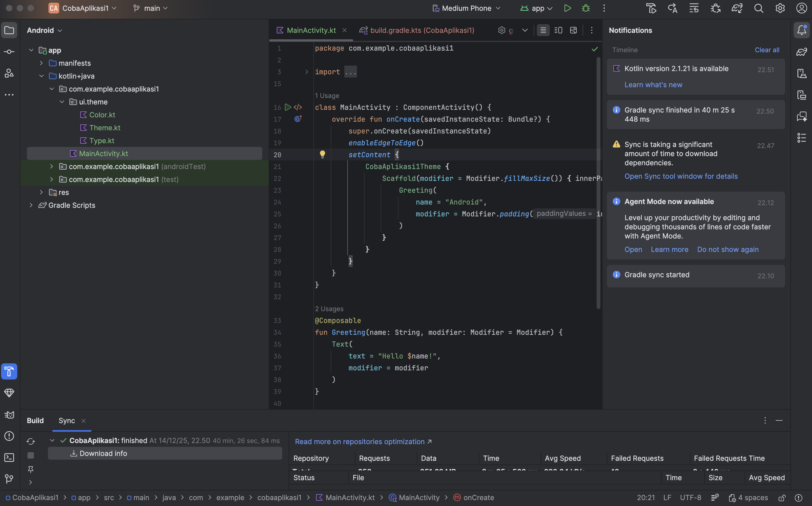Open the Medium Phone device dropdown

pos(467,8)
